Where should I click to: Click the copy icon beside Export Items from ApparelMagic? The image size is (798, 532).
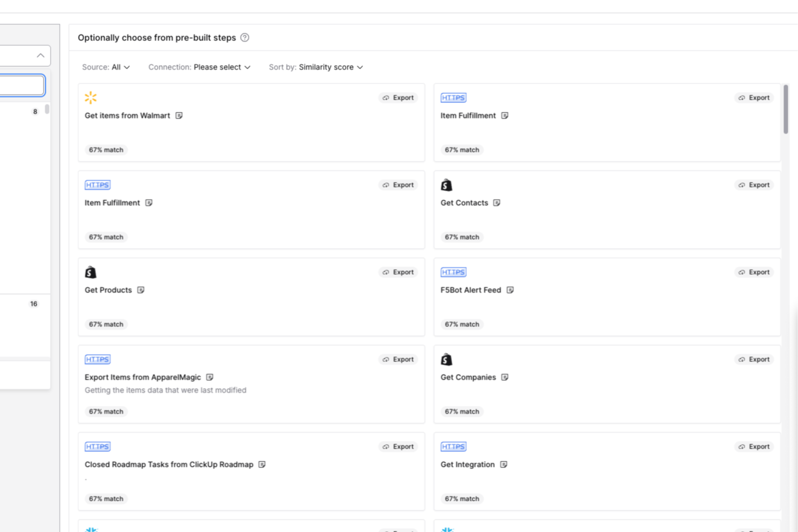pyautogui.click(x=210, y=377)
